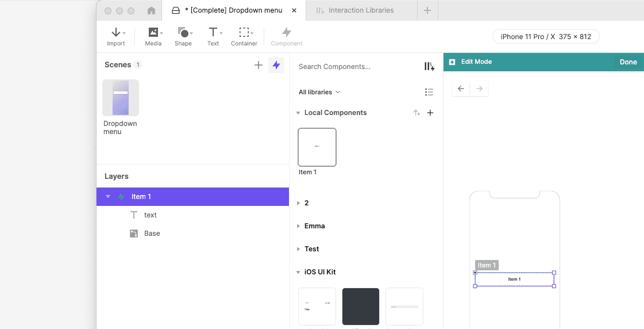644x329 pixels.
Task: Collapse the Local Components section
Action: [298, 113]
